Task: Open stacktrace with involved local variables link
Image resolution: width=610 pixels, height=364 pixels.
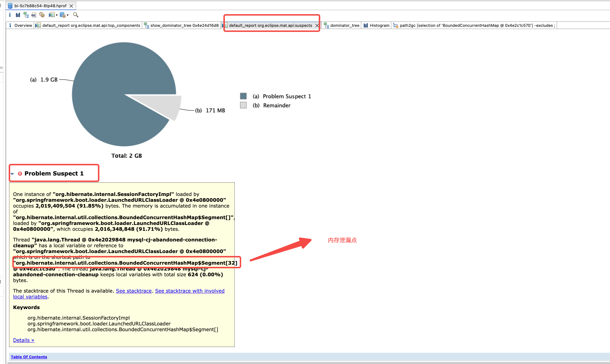Action: tap(190, 291)
